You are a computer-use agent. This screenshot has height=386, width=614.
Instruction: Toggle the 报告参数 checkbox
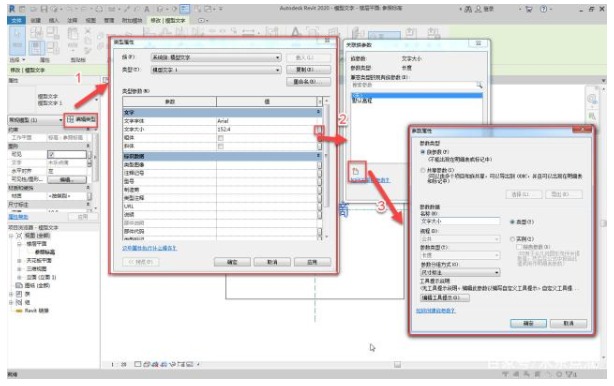tap(519, 247)
